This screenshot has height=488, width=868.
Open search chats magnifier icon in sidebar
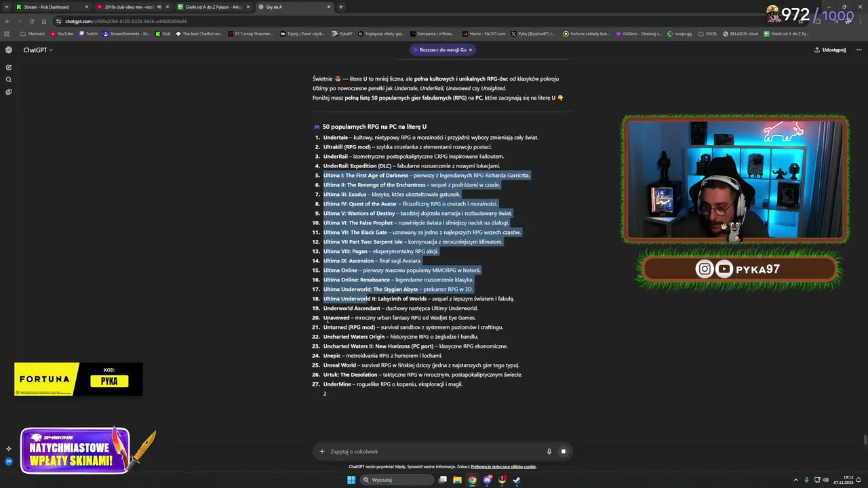click(9, 79)
